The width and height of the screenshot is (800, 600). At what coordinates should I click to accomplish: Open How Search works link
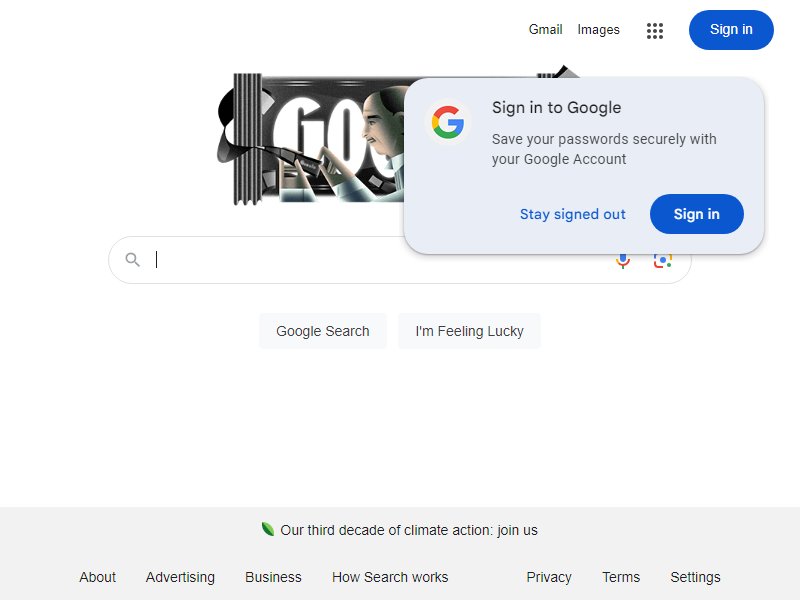tap(390, 577)
